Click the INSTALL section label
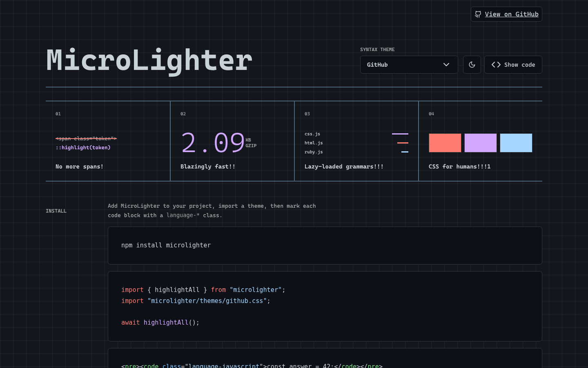The height and width of the screenshot is (368, 588). 56,211
